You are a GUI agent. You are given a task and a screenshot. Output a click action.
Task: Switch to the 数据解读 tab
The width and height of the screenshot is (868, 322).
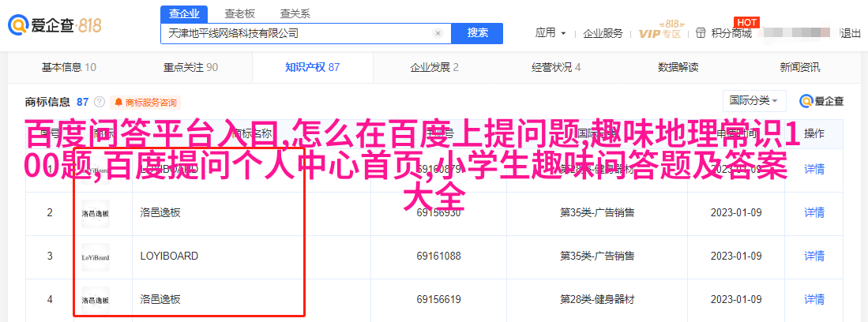678,68
